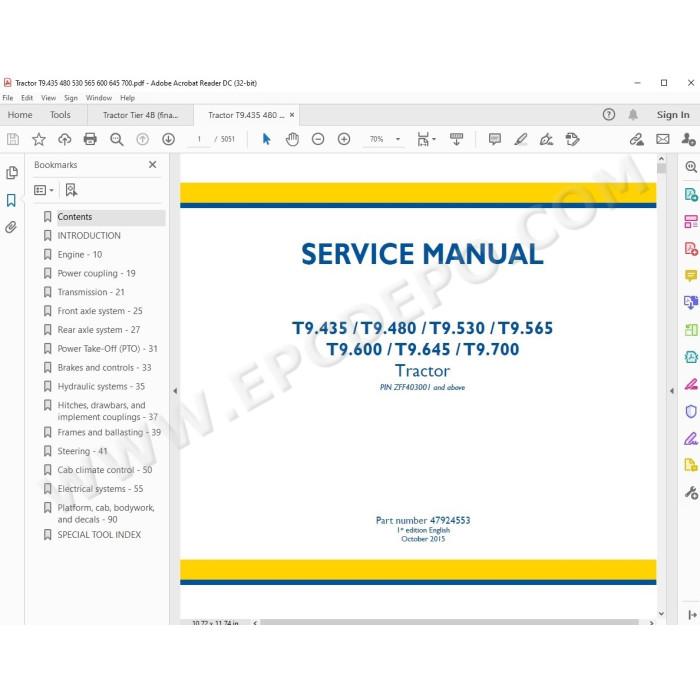Click the page number input field
700x700 pixels.
tap(199, 139)
